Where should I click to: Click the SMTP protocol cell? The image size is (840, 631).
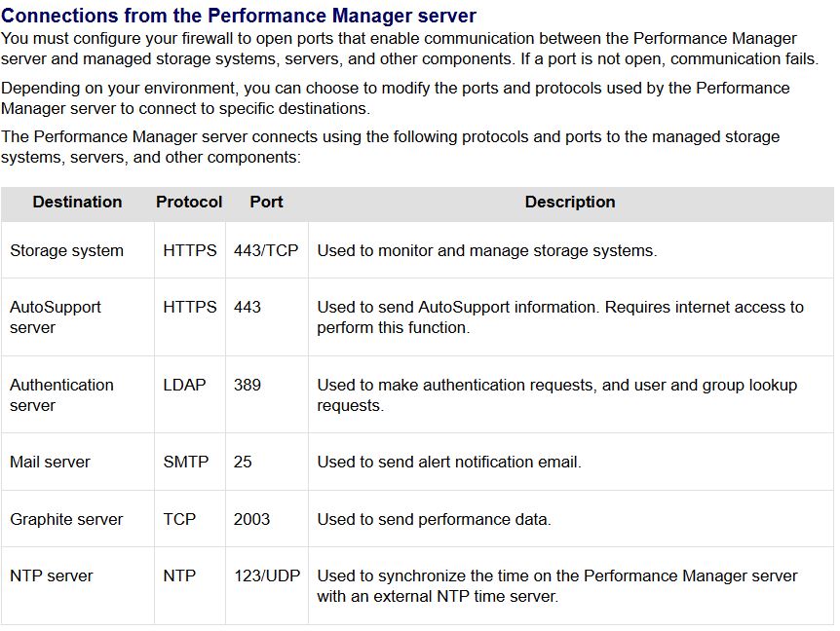186,463
